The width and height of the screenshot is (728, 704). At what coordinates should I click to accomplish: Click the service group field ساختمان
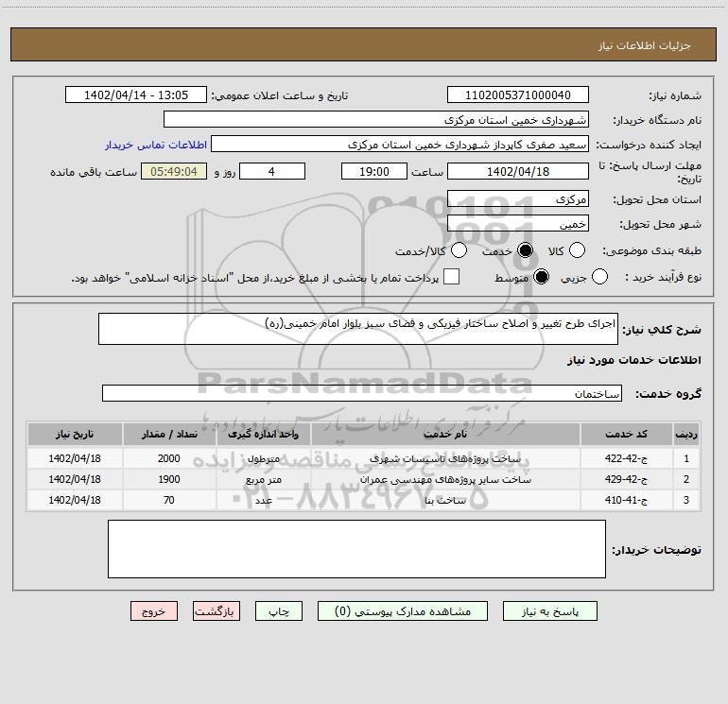coord(362,393)
